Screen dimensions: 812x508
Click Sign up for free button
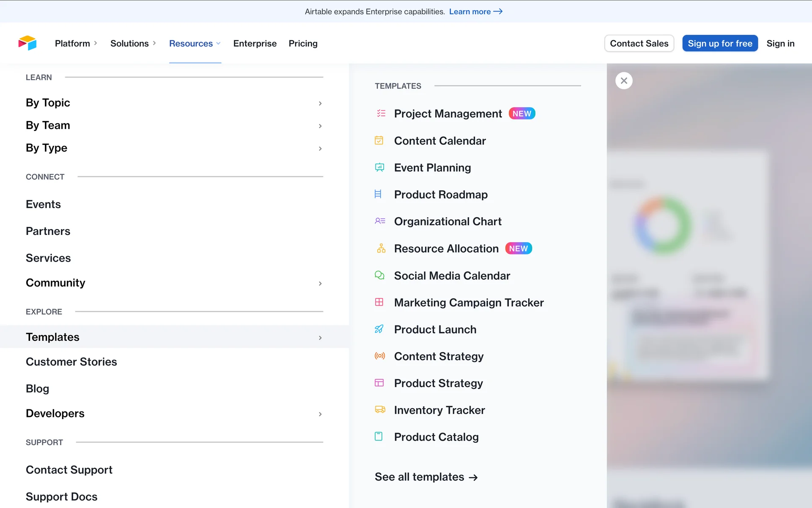click(719, 43)
